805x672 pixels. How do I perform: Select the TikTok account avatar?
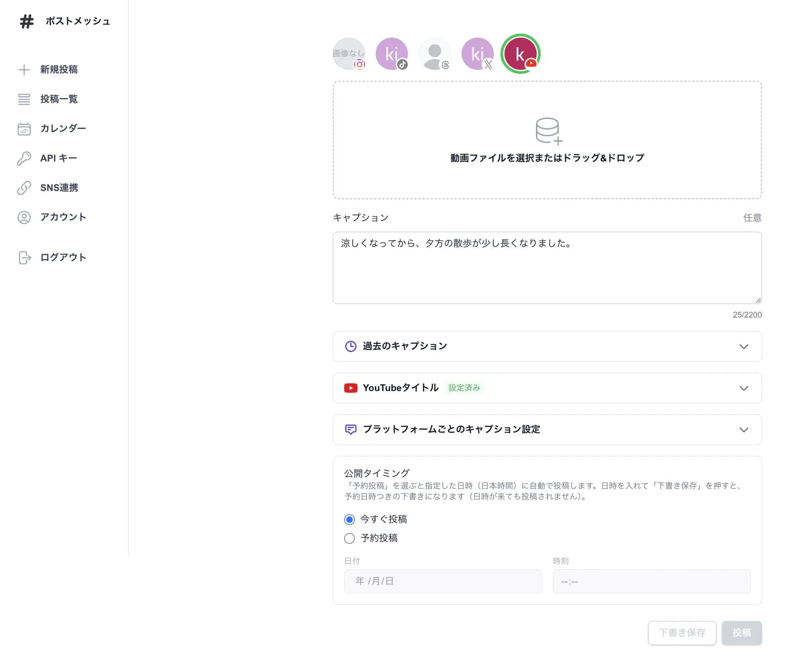tap(391, 54)
